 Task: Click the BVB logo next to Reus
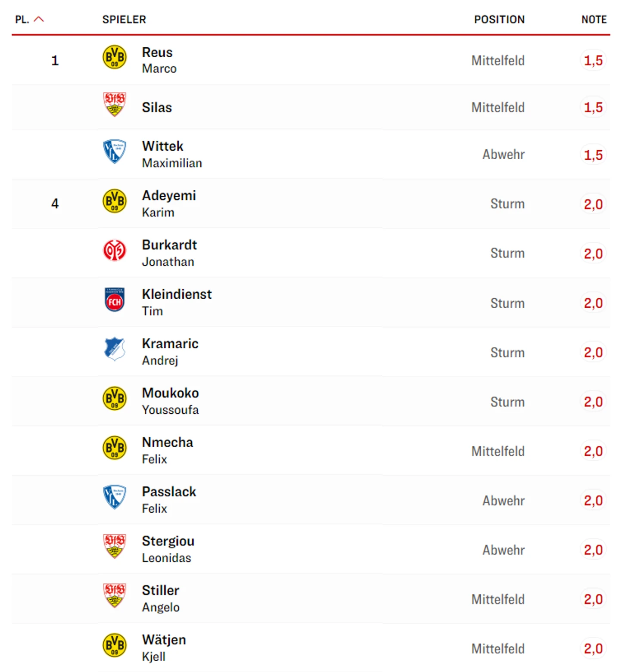115,57
